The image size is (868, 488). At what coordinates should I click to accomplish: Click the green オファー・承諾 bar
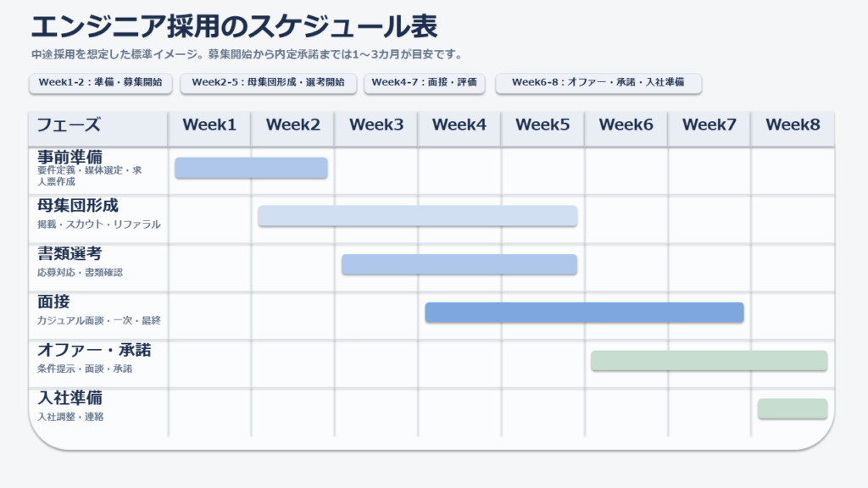click(709, 361)
